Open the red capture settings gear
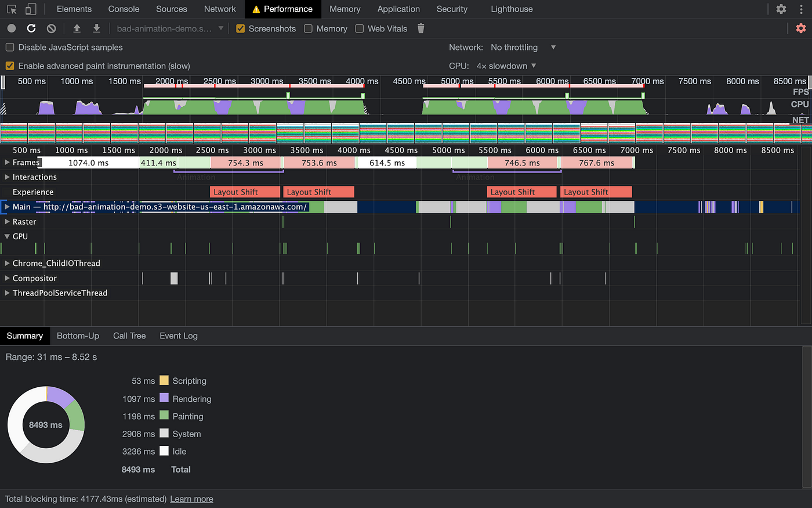This screenshot has width=812, height=508. [x=801, y=28]
